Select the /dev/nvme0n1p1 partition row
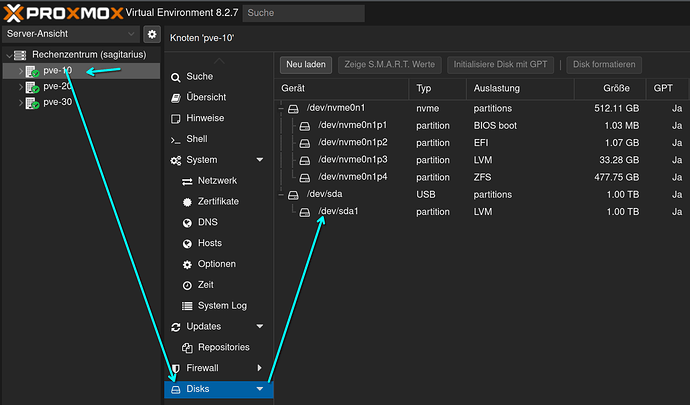 point(481,125)
